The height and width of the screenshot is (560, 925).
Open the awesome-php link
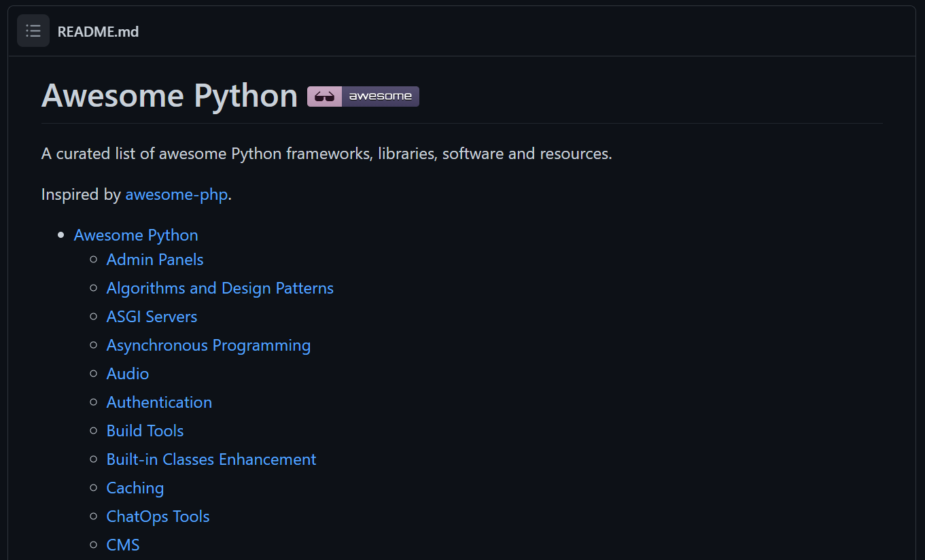(177, 194)
